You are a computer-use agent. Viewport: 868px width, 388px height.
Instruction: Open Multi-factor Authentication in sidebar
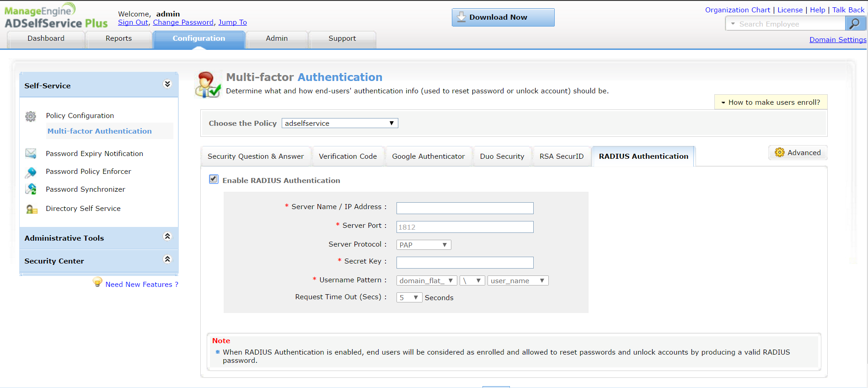point(100,131)
